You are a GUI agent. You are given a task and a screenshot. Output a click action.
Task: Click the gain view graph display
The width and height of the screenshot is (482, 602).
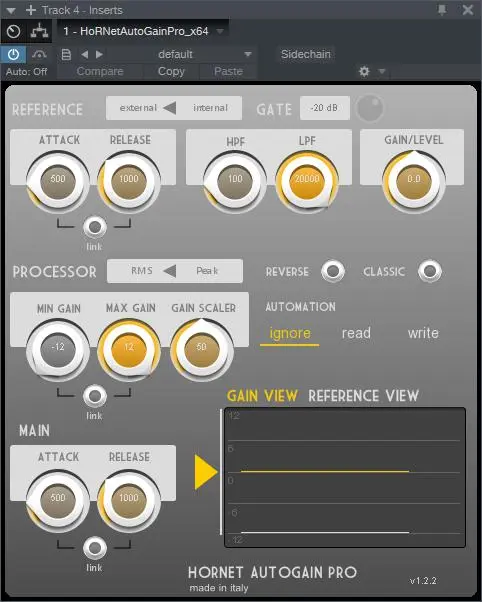coord(345,477)
